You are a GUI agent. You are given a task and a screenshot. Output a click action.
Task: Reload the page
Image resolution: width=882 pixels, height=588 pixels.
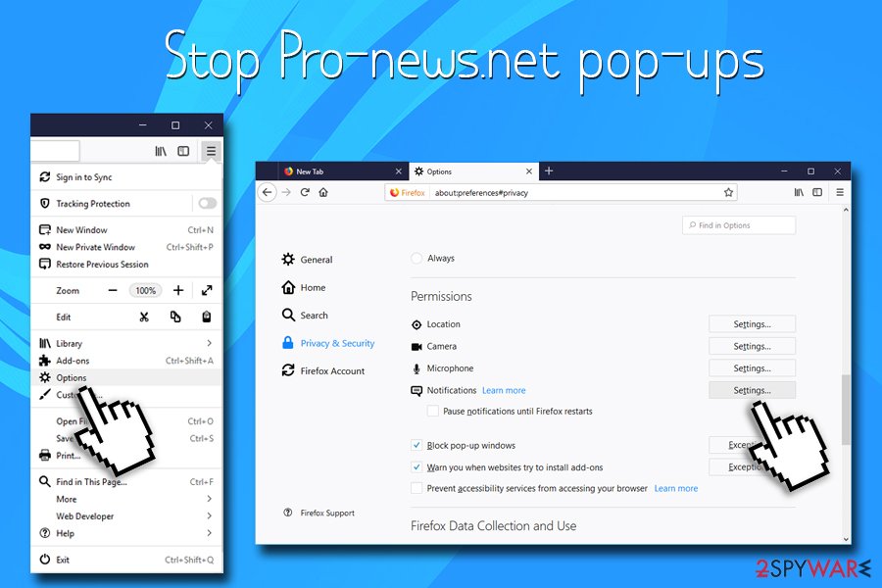pyautogui.click(x=305, y=192)
